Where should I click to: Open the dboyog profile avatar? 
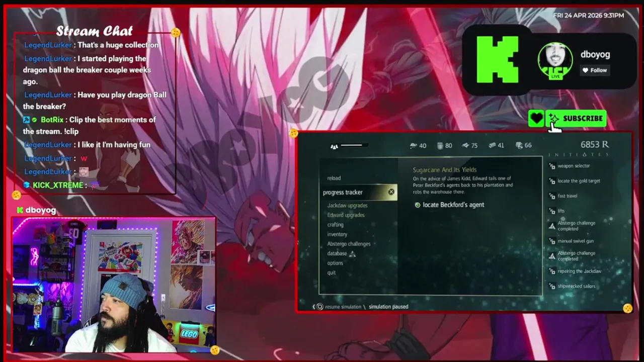[x=555, y=61]
